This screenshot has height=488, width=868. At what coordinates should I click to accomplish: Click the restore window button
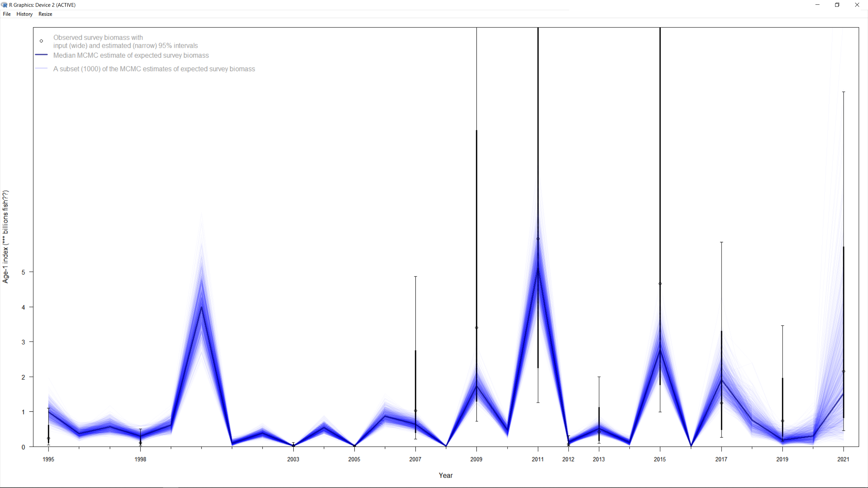click(x=837, y=5)
